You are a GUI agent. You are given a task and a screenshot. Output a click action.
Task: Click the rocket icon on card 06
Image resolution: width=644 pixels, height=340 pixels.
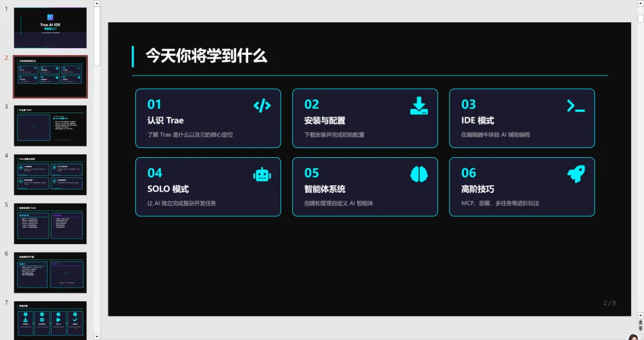coord(576,174)
